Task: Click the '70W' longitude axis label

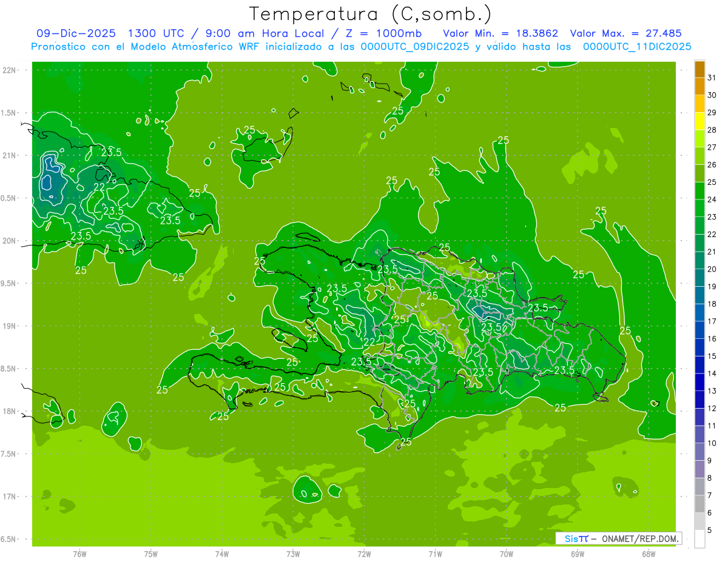Action: click(x=507, y=554)
